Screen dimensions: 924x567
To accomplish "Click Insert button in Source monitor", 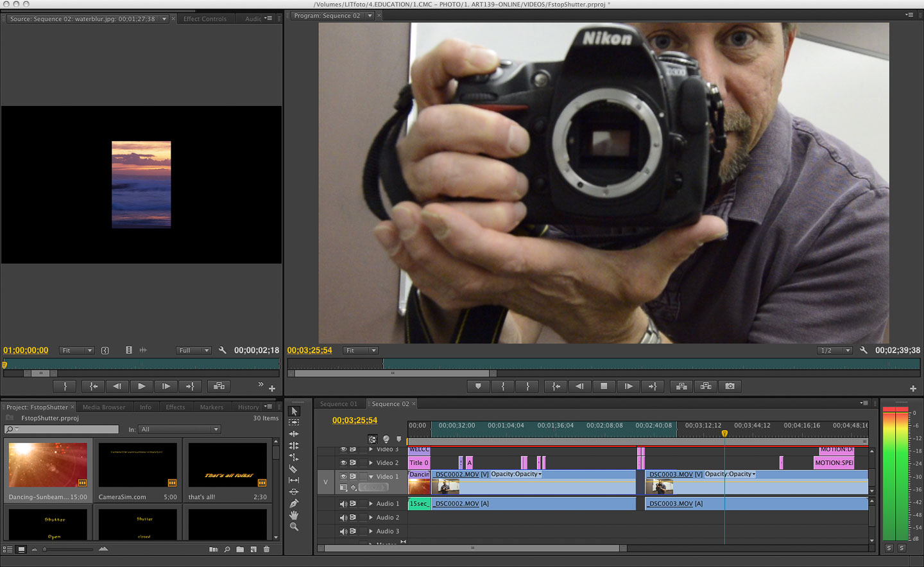I will coord(219,386).
